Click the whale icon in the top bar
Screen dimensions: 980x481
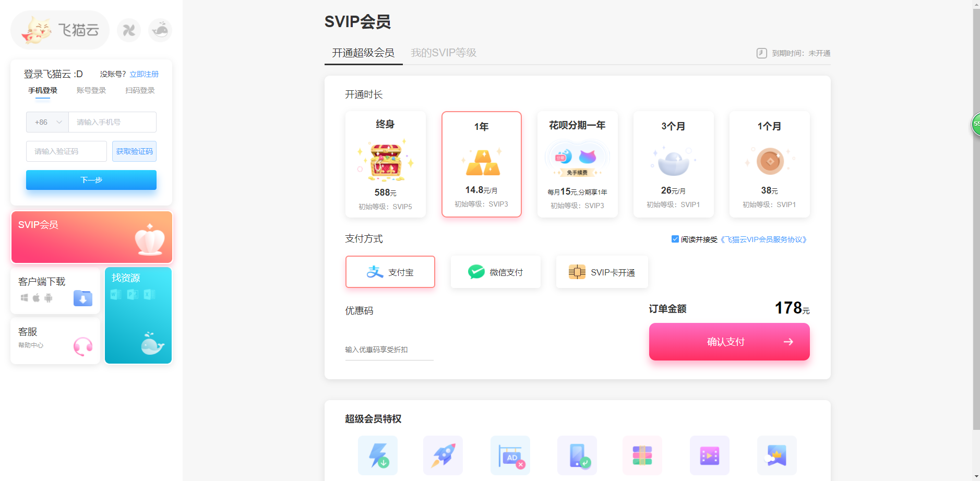[160, 30]
